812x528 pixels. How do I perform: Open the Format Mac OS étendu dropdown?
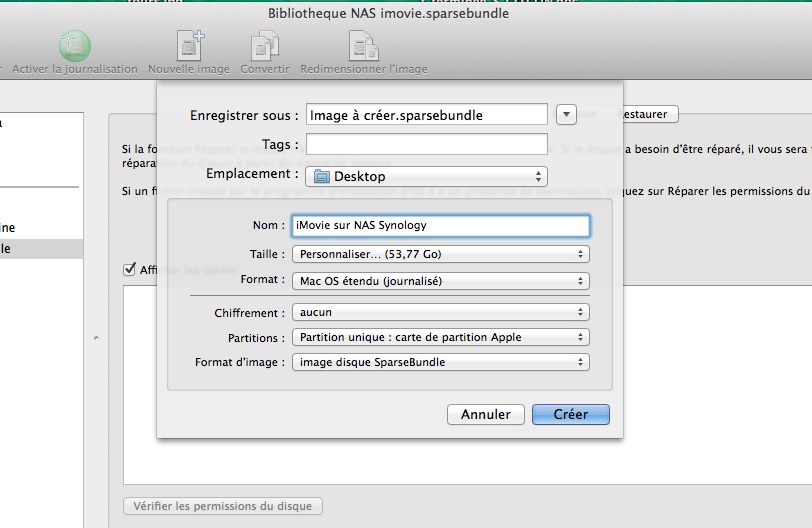pyautogui.click(x=440, y=281)
